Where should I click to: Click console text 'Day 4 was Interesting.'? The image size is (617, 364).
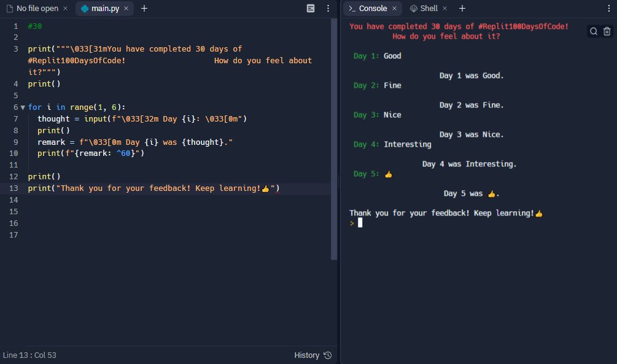[x=469, y=164]
